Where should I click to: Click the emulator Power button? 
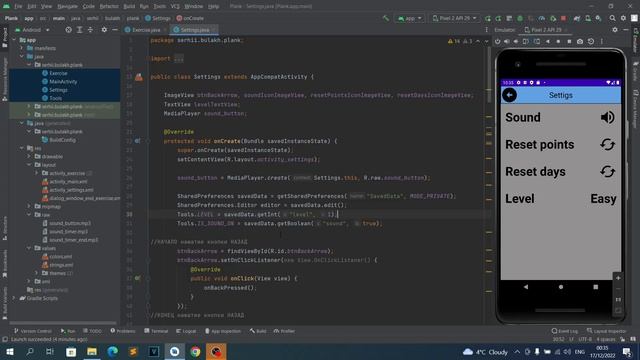pos(498,41)
